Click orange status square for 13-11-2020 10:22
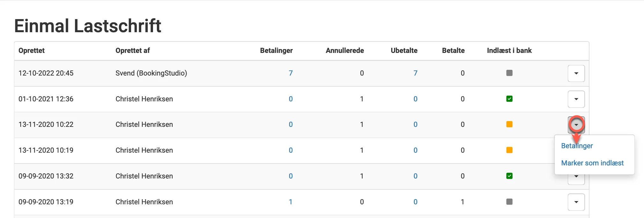This screenshot has height=218, width=644. coord(509,124)
